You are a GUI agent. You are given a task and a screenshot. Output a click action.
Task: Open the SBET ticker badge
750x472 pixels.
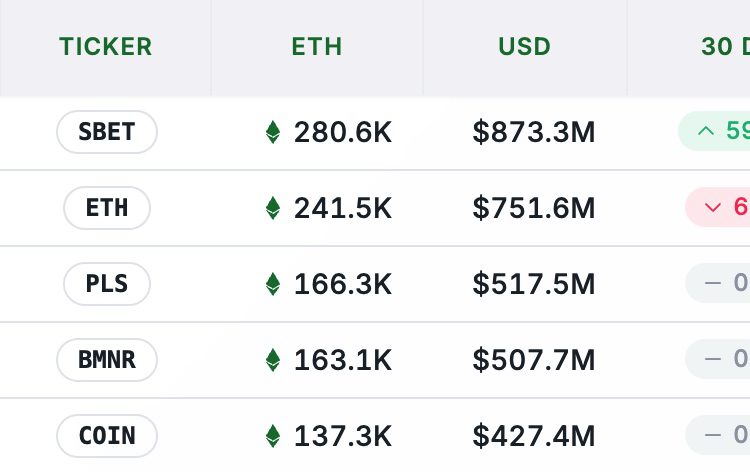pos(107,132)
